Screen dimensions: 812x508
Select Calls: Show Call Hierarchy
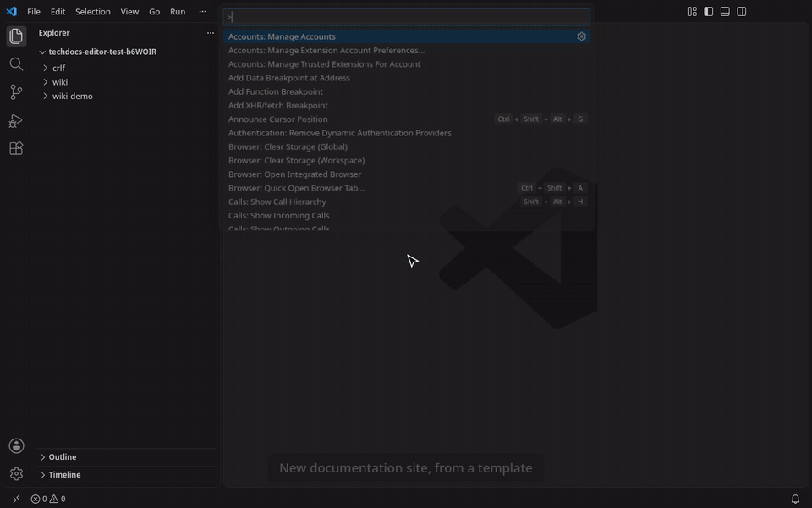pos(407,202)
